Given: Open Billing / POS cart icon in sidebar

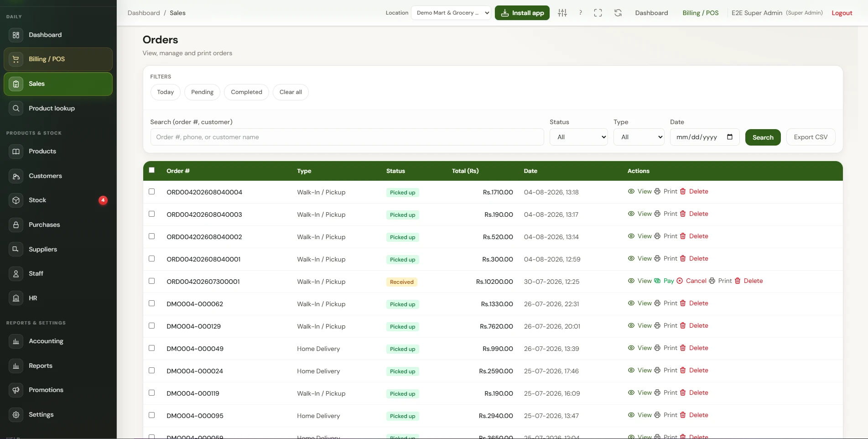Looking at the screenshot, I should click(16, 59).
